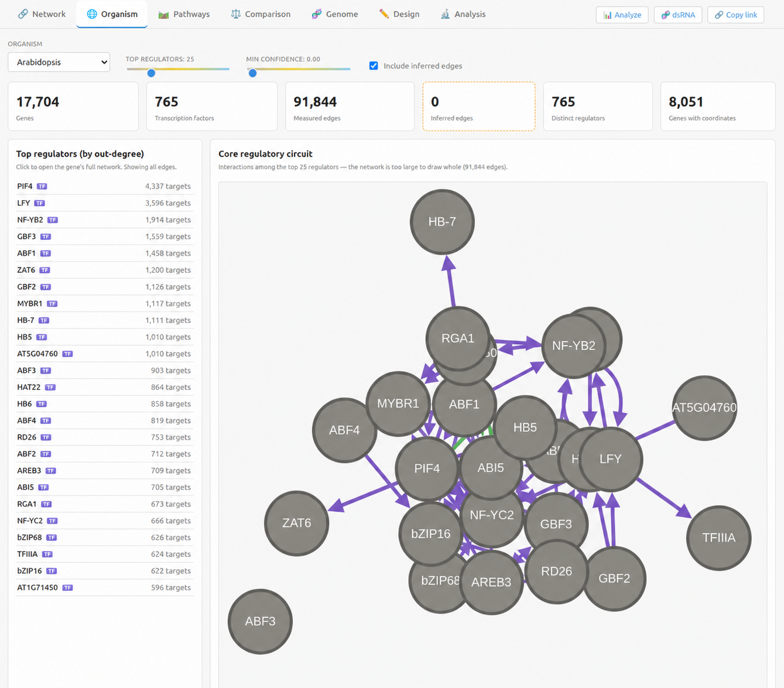Open the ABF1 row in regulators list
The image size is (784, 688).
(x=104, y=253)
